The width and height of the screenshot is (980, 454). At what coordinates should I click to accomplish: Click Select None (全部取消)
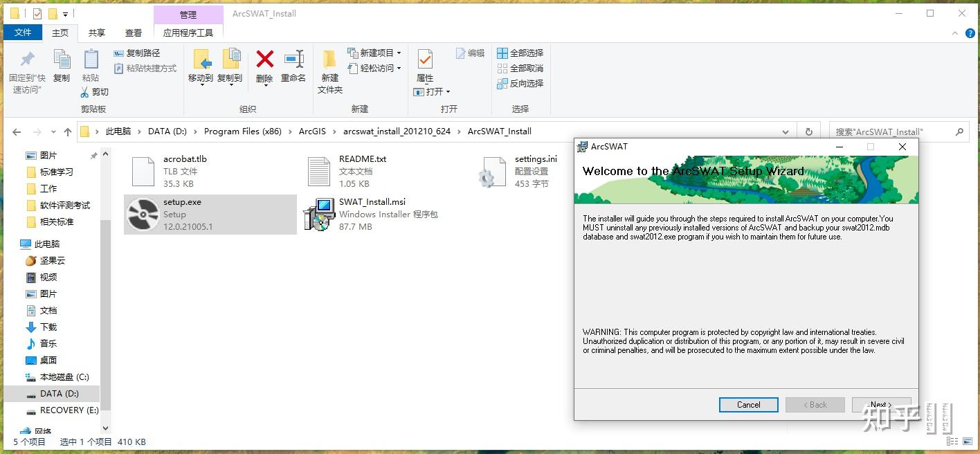click(520, 68)
